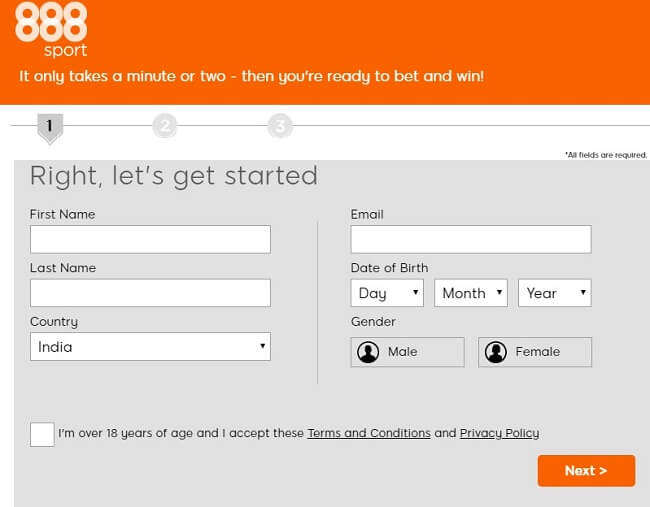Click the Country dropdown arrow
The height and width of the screenshot is (507, 650).
point(262,346)
